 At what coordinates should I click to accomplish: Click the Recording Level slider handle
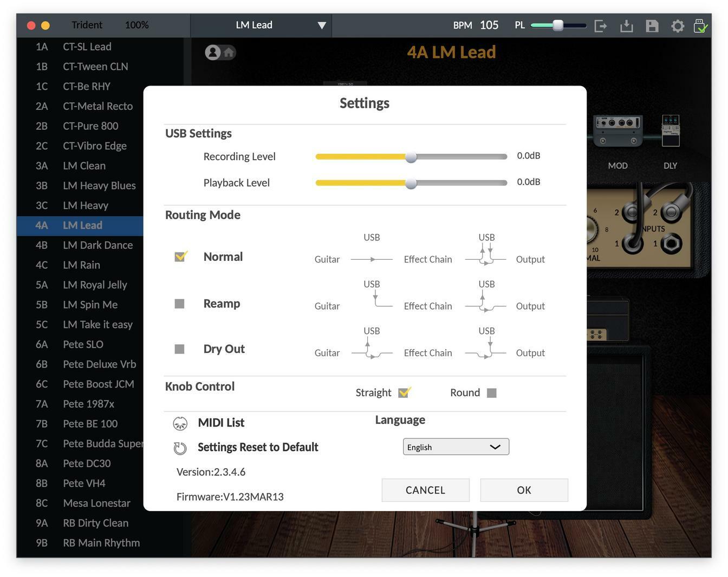click(411, 157)
